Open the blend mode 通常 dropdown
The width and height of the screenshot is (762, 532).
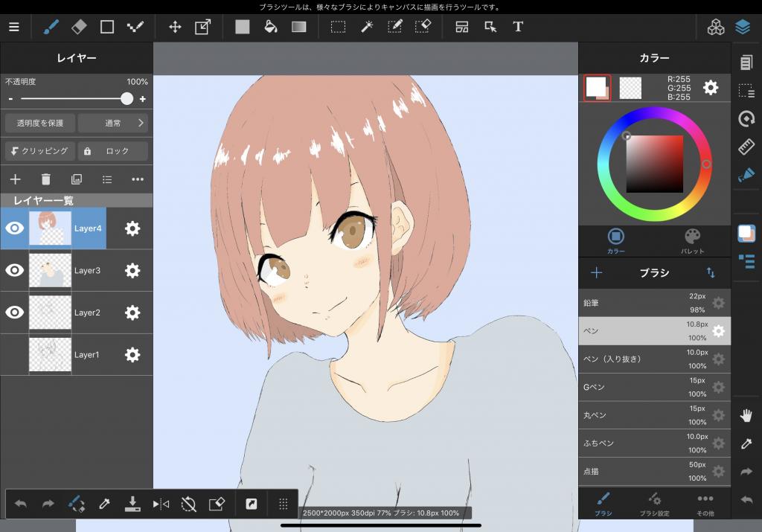point(113,123)
